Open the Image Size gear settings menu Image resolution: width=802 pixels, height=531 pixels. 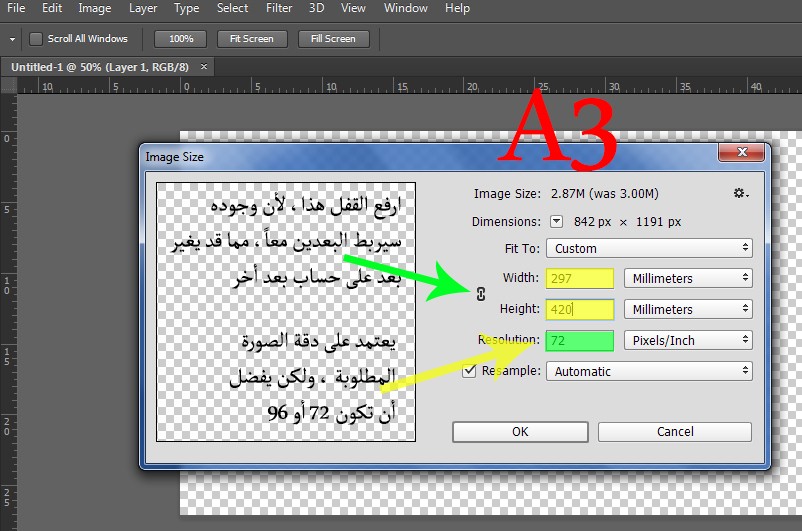click(x=741, y=193)
